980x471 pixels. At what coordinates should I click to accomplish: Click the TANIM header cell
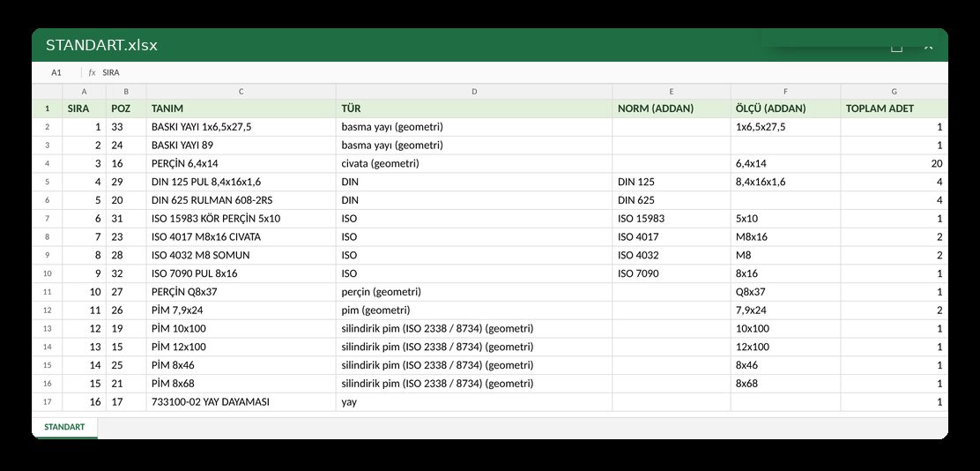coord(241,108)
